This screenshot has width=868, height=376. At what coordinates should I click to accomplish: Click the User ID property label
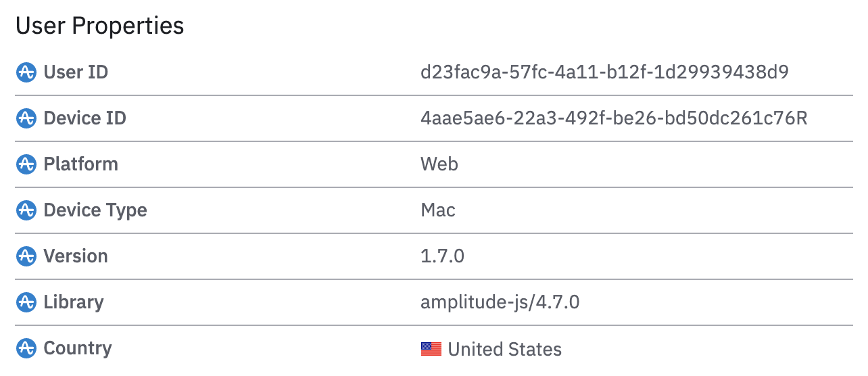76,72
